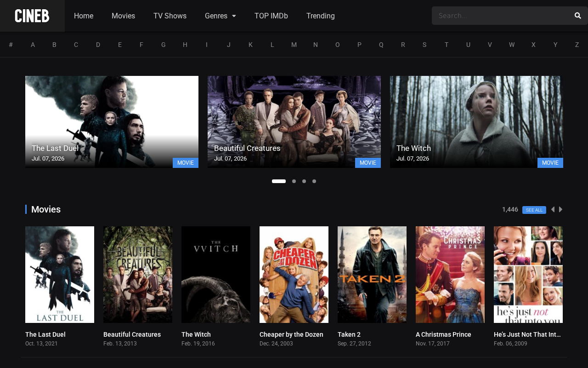Go to next movies page arrow

[560, 210]
